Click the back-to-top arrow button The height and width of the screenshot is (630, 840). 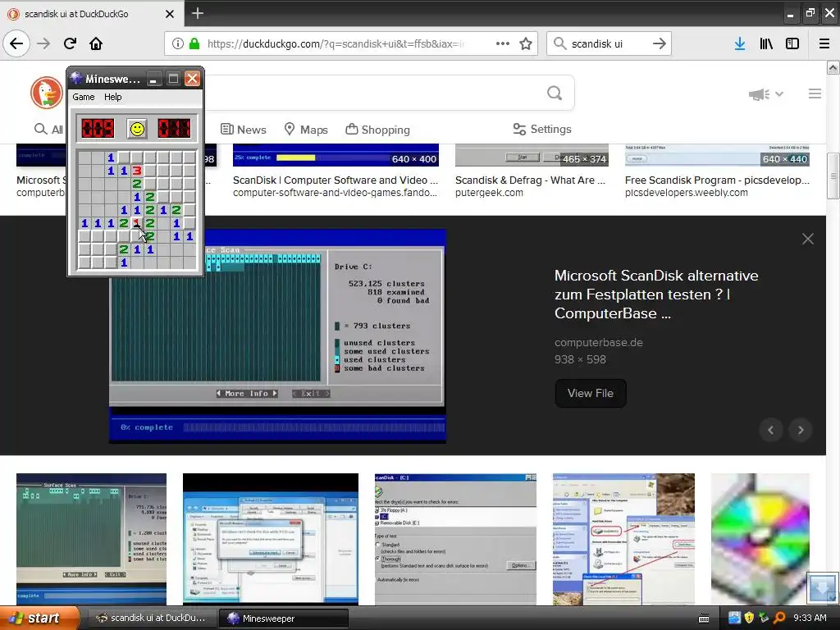[x=822, y=587]
